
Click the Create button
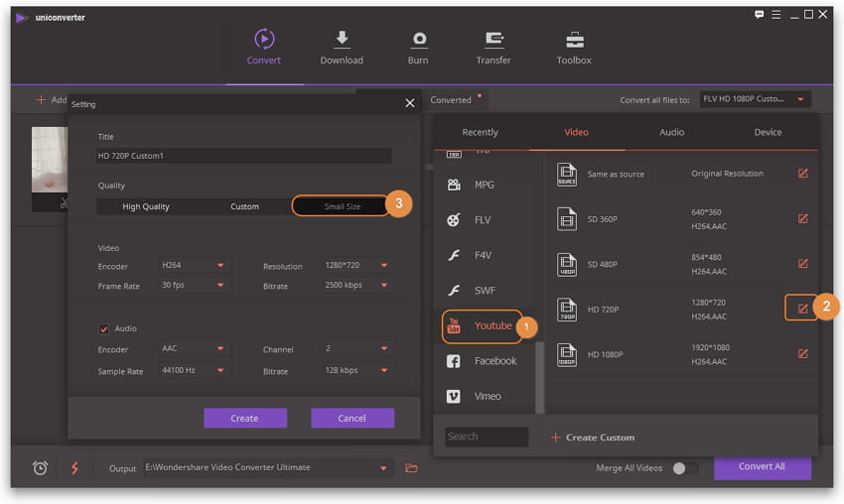245,418
